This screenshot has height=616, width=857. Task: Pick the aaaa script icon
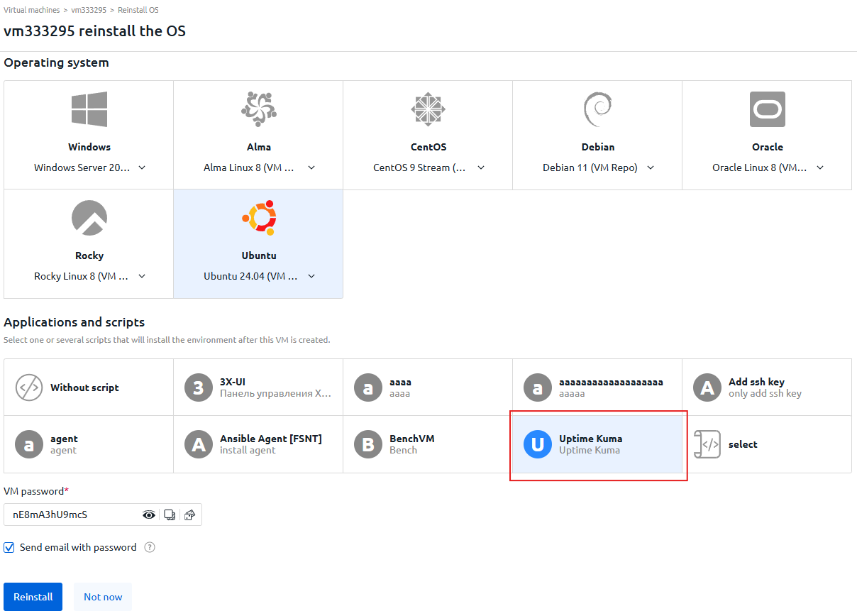point(368,387)
